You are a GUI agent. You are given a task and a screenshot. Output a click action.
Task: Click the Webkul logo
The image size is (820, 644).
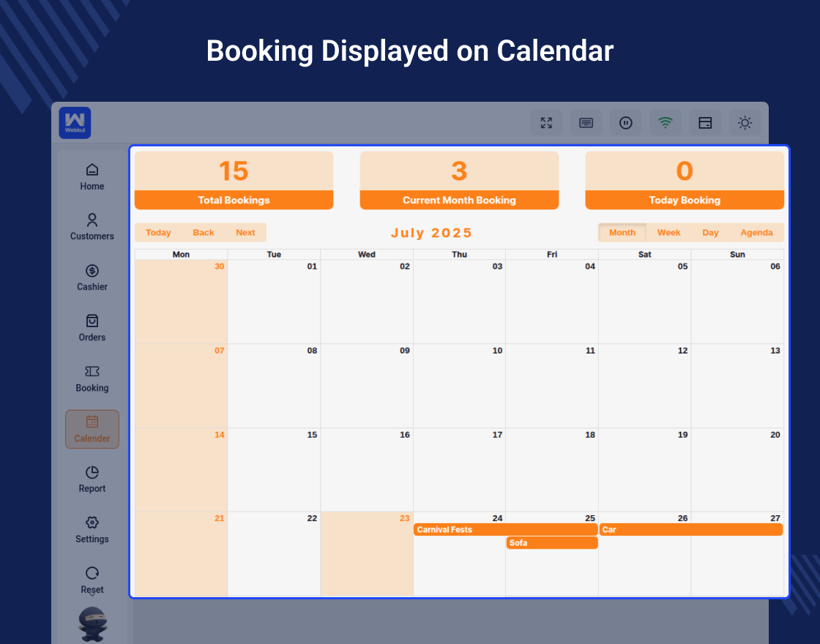(75, 123)
